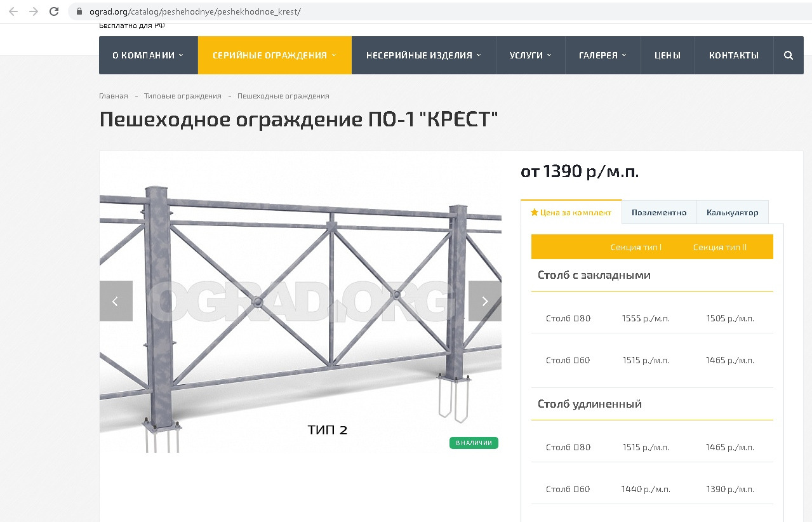
Task: Click the 1505 р./м.п. price cell
Action: (x=730, y=318)
